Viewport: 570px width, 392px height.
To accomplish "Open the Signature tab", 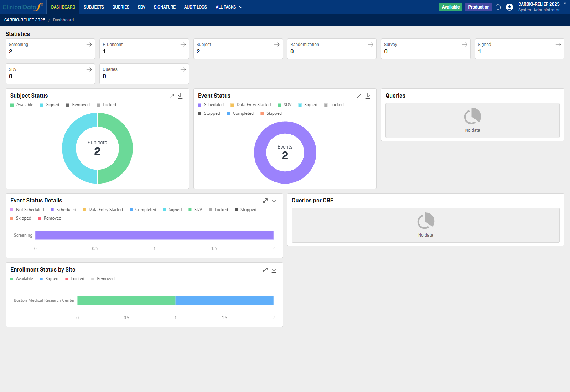I will pos(165,7).
